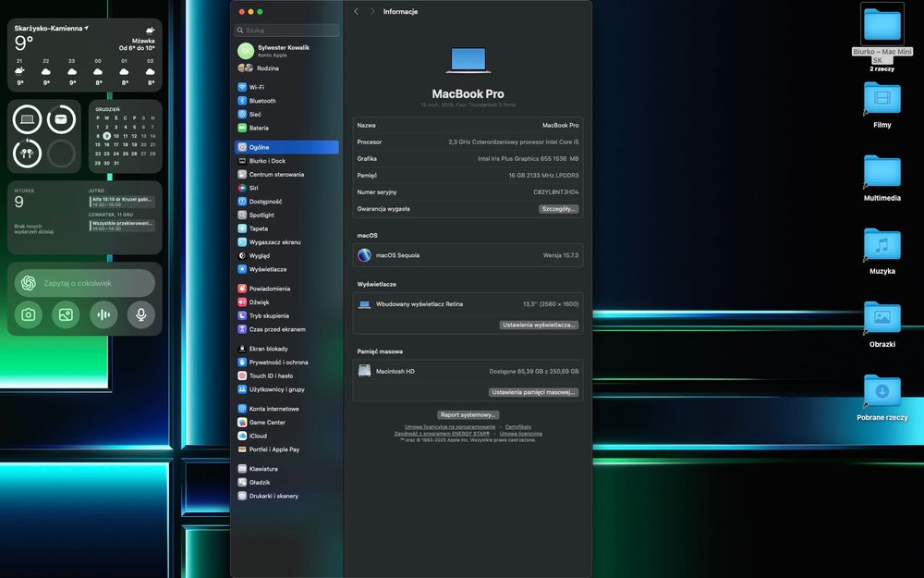Click Wbudowany wyświetlacz Retina row
The width and height of the screenshot is (924, 578).
pos(468,304)
